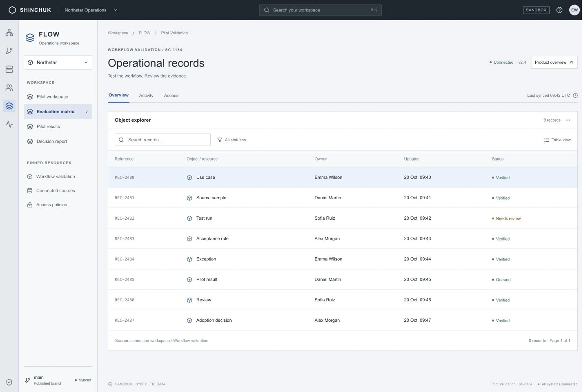The height and width of the screenshot is (392, 588).
Task: Open the main branch selector
Action: [x=58, y=380]
